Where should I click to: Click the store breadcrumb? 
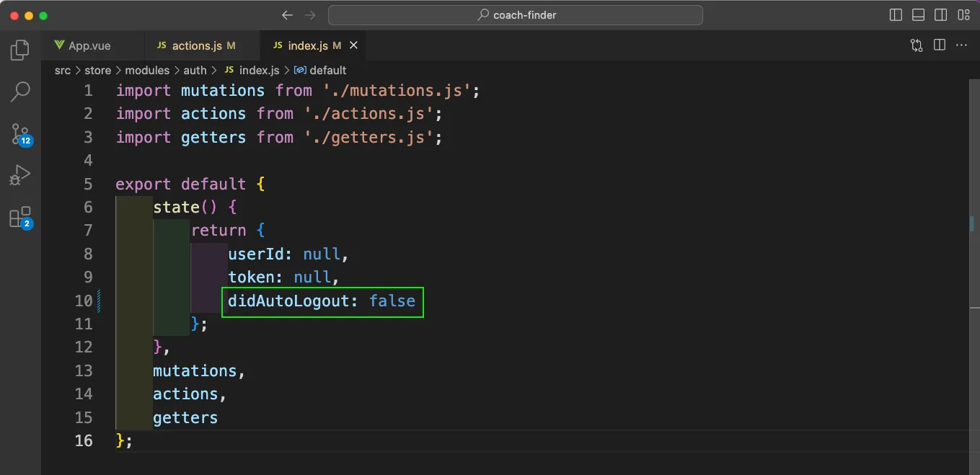tap(98, 70)
